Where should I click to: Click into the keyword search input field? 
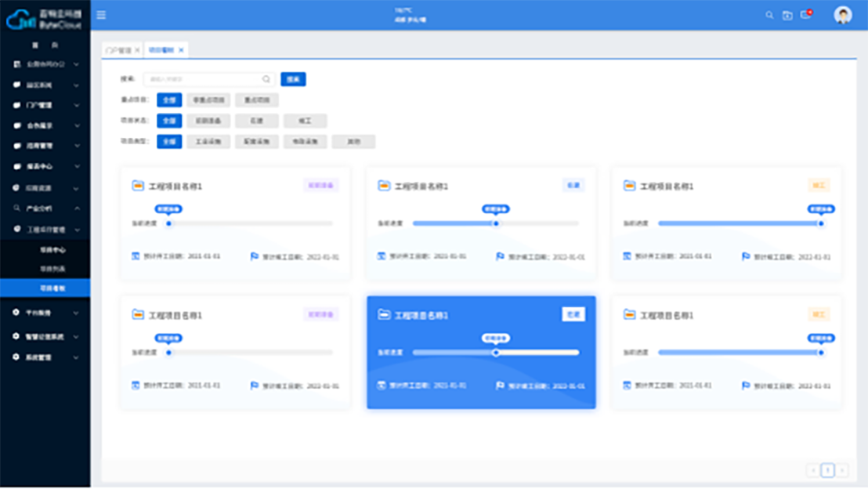pyautogui.click(x=202, y=79)
